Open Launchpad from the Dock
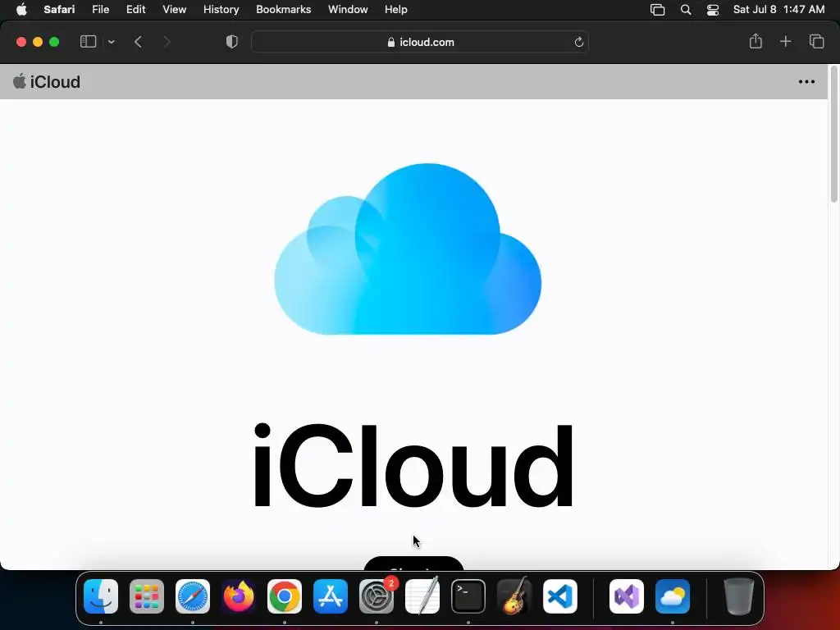The image size is (840, 630). pos(147,596)
